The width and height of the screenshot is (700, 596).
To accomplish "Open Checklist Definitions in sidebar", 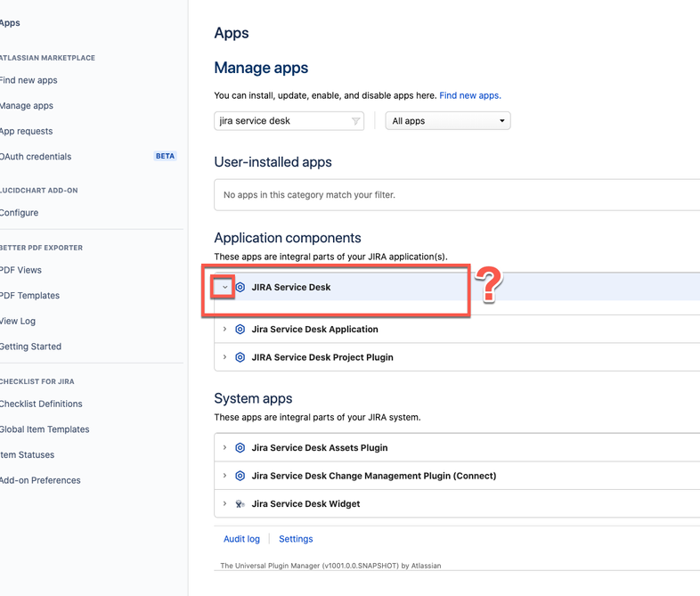I will tap(41, 404).
